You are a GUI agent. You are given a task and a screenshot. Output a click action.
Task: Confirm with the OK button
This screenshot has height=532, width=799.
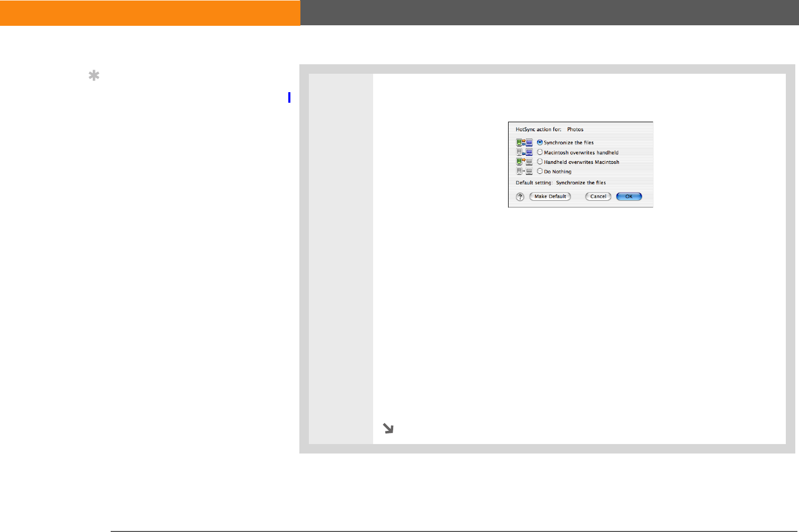pyautogui.click(x=629, y=196)
